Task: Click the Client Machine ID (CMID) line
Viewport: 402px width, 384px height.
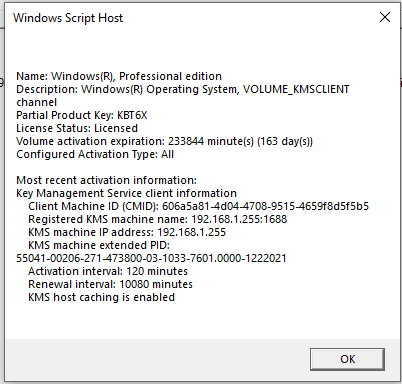Action: tap(199, 206)
